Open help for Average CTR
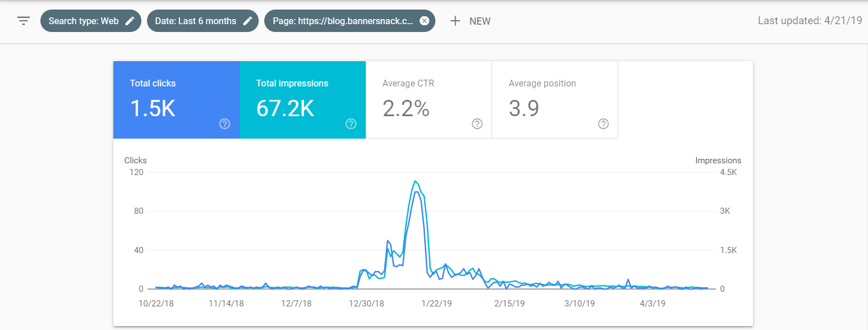This screenshot has width=868, height=330. pyautogui.click(x=477, y=124)
